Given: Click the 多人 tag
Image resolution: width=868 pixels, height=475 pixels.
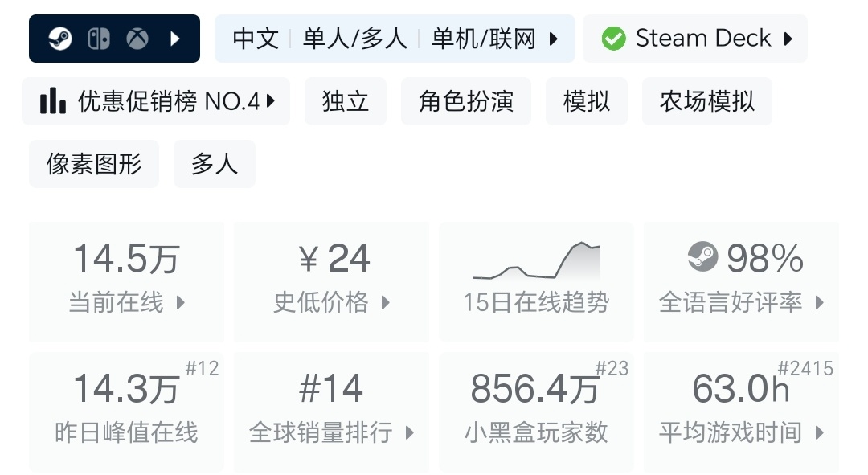Looking at the screenshot, I should [215, 164].
